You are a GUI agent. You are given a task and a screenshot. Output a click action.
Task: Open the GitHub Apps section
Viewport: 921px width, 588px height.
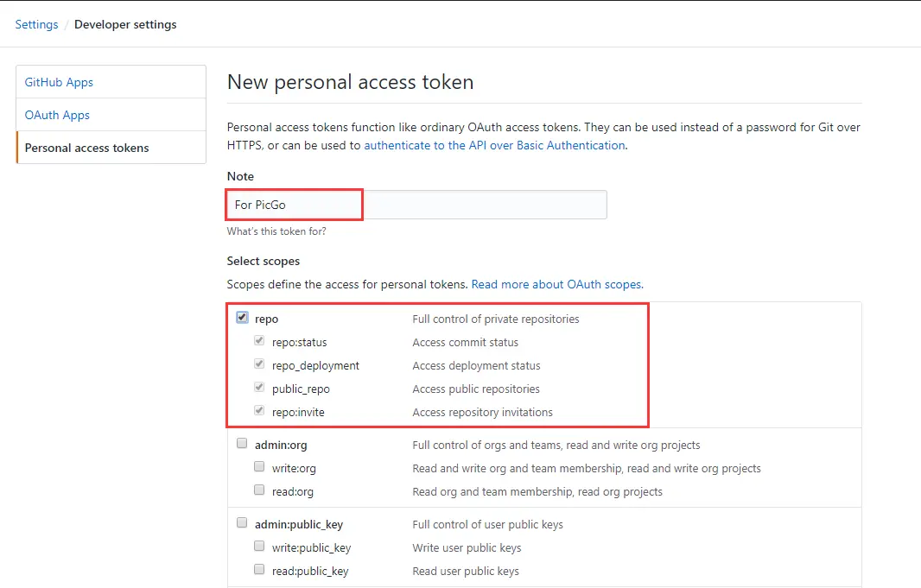[59, 82]
